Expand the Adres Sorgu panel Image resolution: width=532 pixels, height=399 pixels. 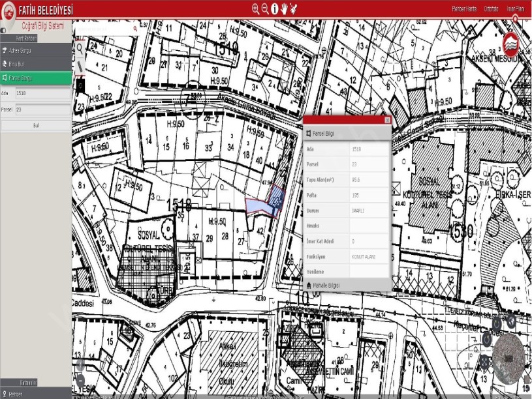pos(36,49)
